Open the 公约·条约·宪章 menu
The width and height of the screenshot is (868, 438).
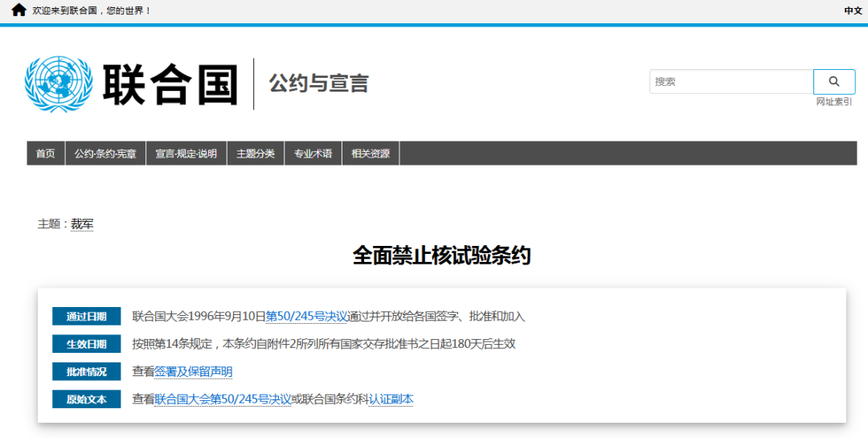[x=105, y=154]
